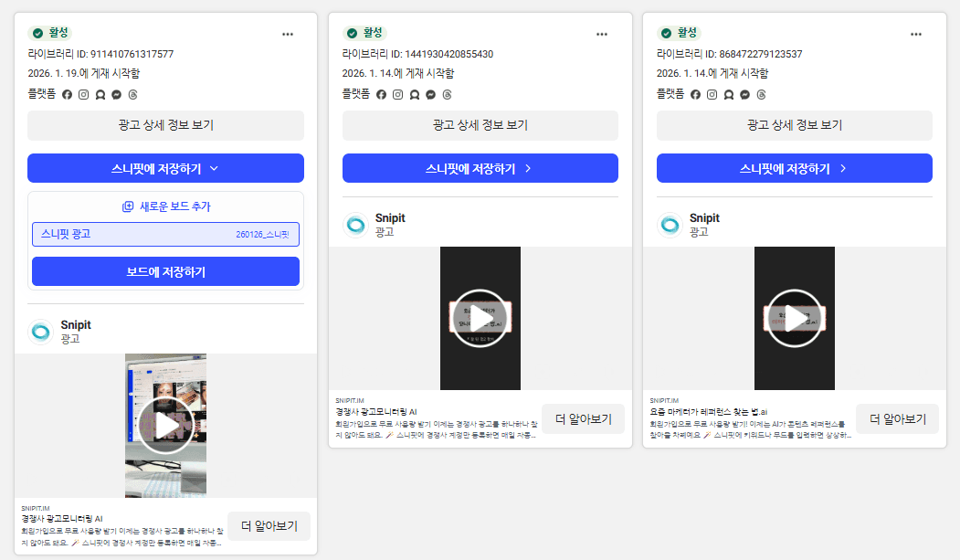The width and height of the screenshot is (960, 560).
Task: Open the three-dot menu on ad 1441930420855430
Action: [602, 35]
